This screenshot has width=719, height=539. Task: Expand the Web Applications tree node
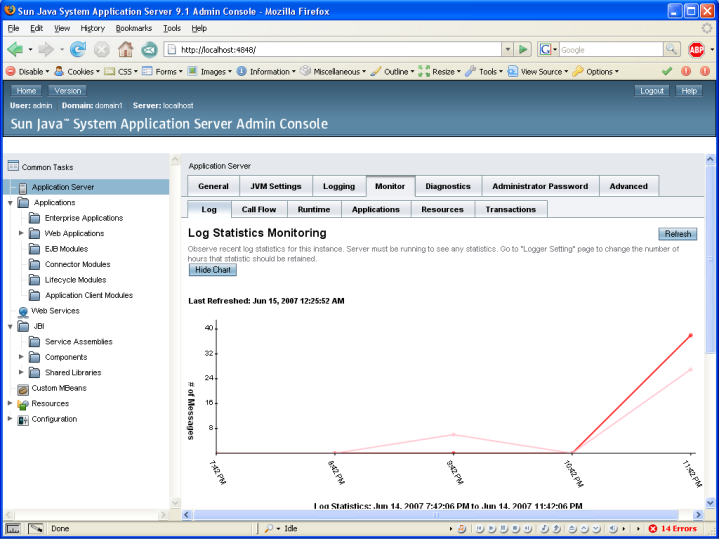point(21,233)
